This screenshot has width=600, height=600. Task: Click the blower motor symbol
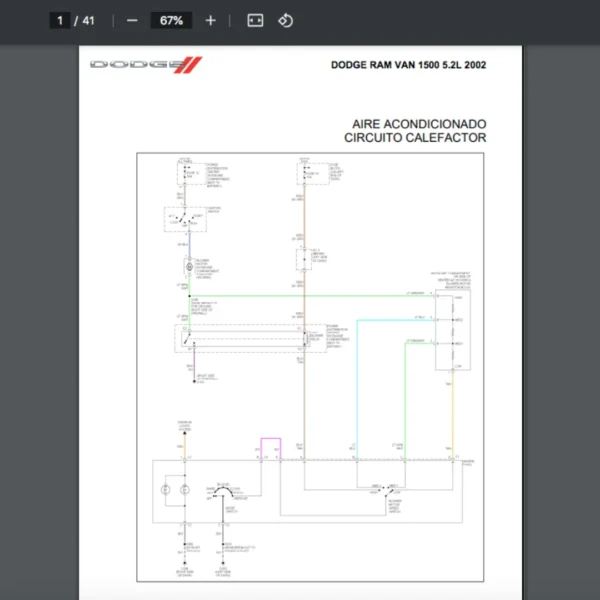pyautogui.click(x=186, y=266)
